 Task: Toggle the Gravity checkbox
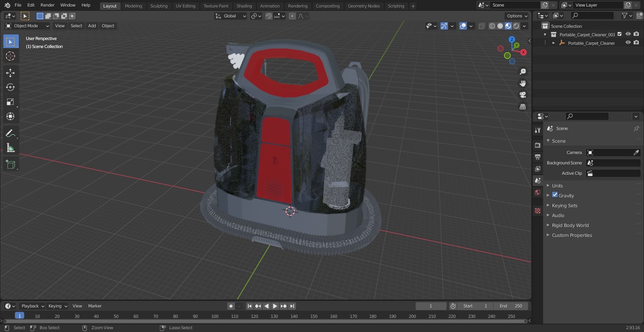pos(555,195)
